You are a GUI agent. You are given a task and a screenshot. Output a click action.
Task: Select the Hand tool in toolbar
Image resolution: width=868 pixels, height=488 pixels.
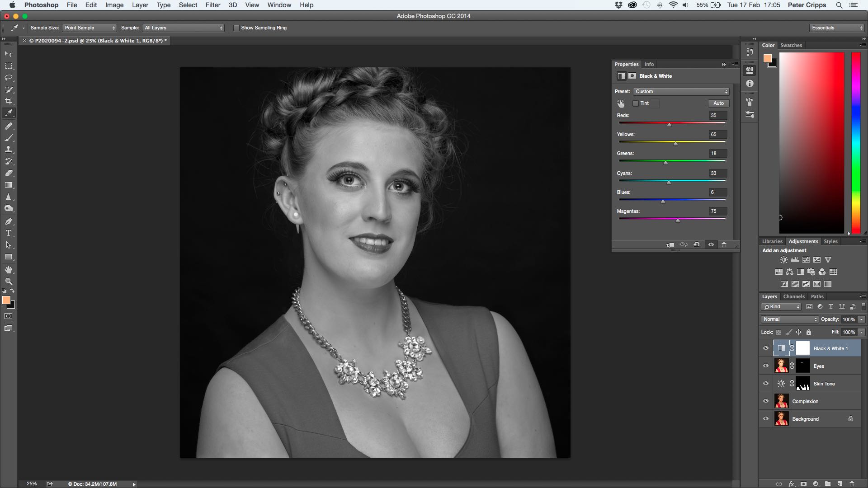click(x=9, y=270)
